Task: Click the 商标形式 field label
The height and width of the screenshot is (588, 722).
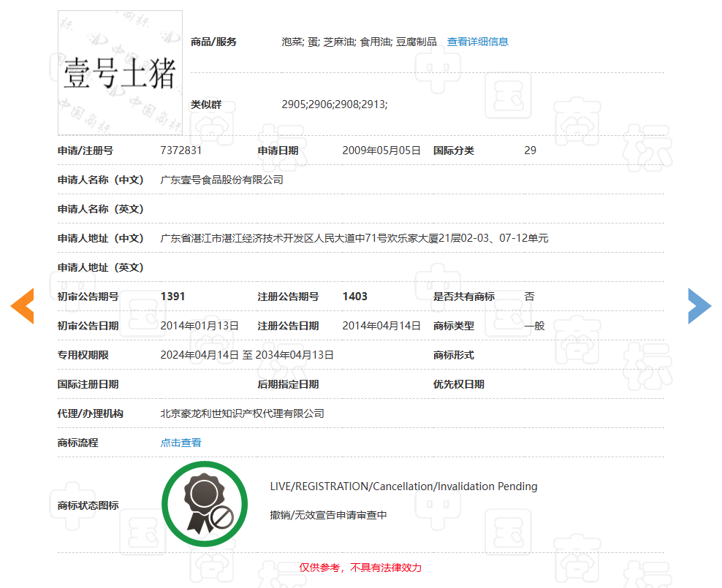Action: [x=454, y=355]
